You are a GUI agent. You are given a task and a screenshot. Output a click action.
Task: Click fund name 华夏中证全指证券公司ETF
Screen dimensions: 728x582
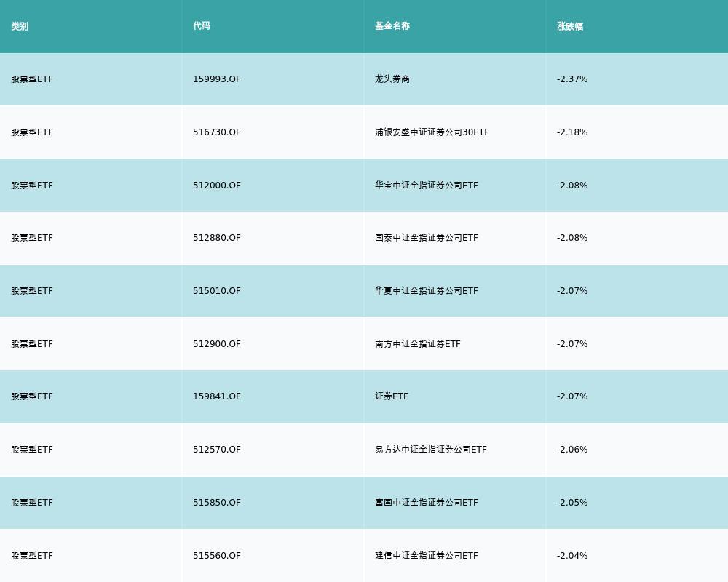tap(426, 291)
